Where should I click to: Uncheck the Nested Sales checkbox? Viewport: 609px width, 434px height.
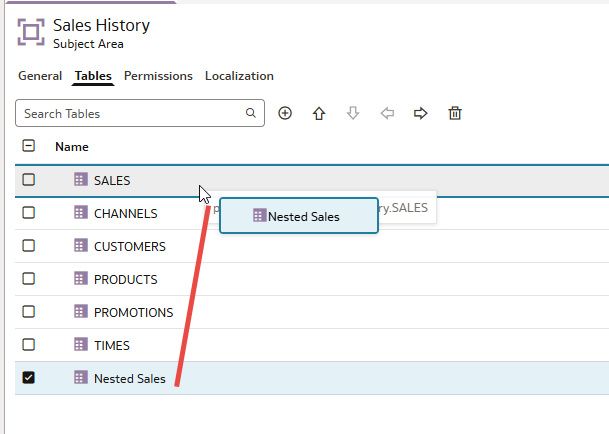[29, 378]
